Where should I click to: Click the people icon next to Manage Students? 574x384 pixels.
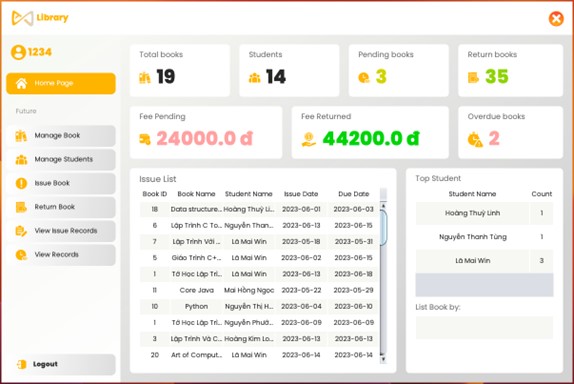point(21,160)
